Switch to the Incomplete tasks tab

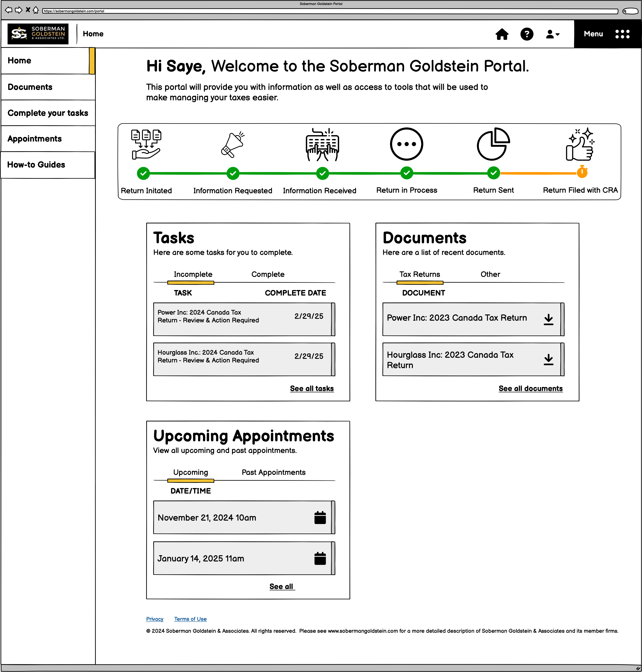point(193,274)
